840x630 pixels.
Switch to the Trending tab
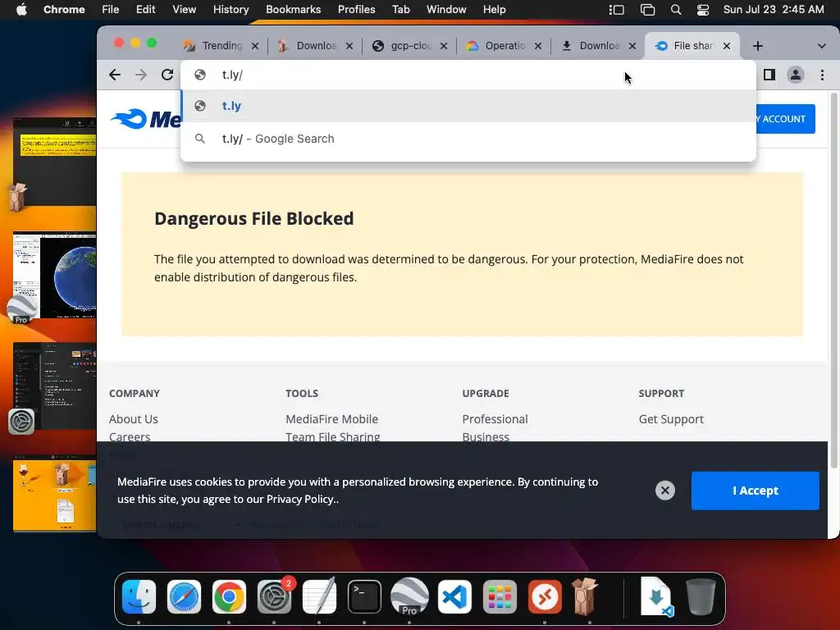tap(214, 46)
